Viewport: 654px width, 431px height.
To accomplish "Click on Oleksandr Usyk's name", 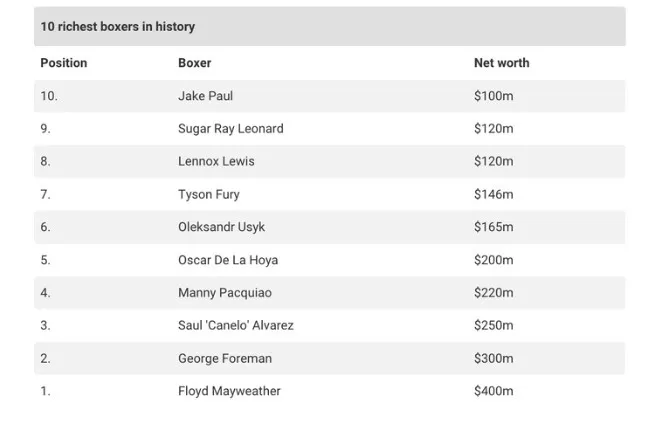I will pos(221,227).
